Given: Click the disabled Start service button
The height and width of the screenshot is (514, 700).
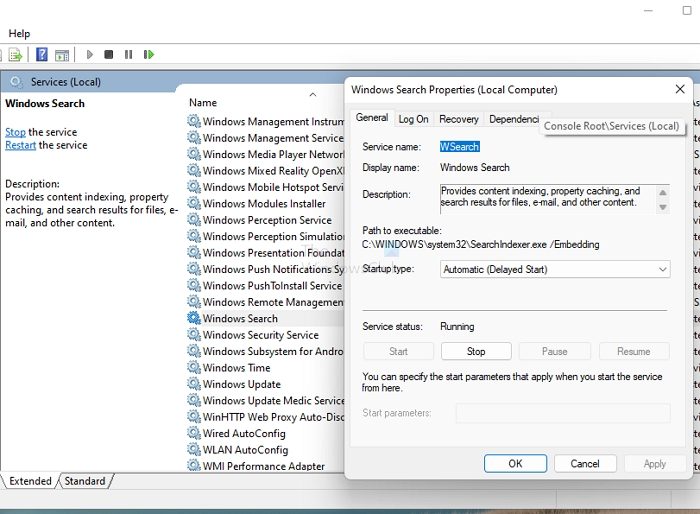Looking at the screenshot, I should (x=398, y=351).
